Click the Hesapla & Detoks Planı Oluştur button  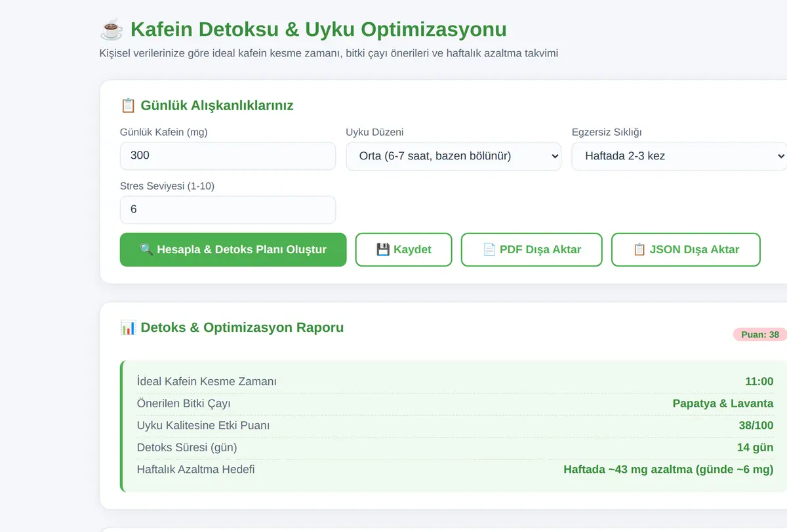(x=233, y=249)
